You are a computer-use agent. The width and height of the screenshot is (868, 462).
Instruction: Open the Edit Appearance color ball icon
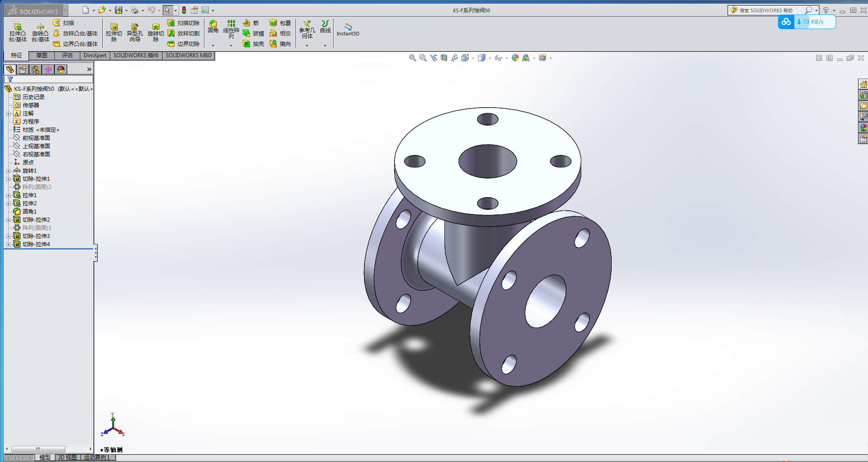(515, 58)
